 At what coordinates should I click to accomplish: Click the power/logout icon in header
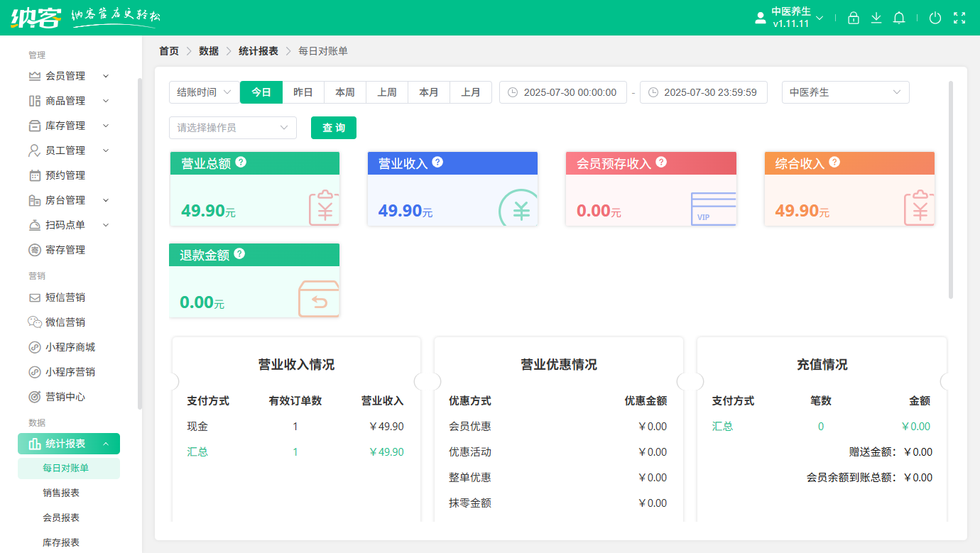click(935, 18)
